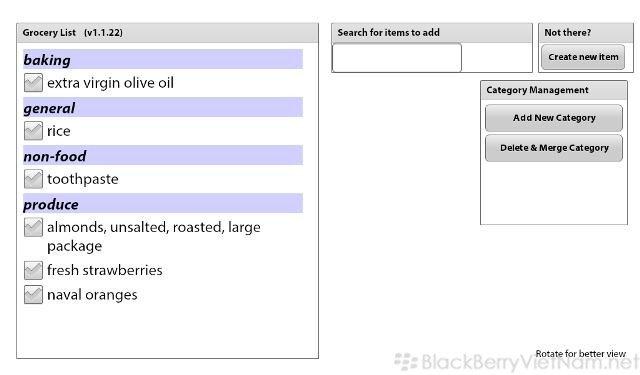Click the Create new item button
The image size is (640, 375).
(x=583, y=57)
